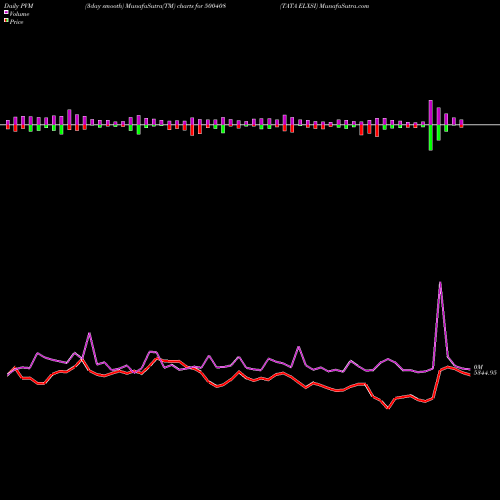
Task: Click the TATA ELXSI MunafaSutra.com title
Action: pyautogui.click(x=324, y=6)
